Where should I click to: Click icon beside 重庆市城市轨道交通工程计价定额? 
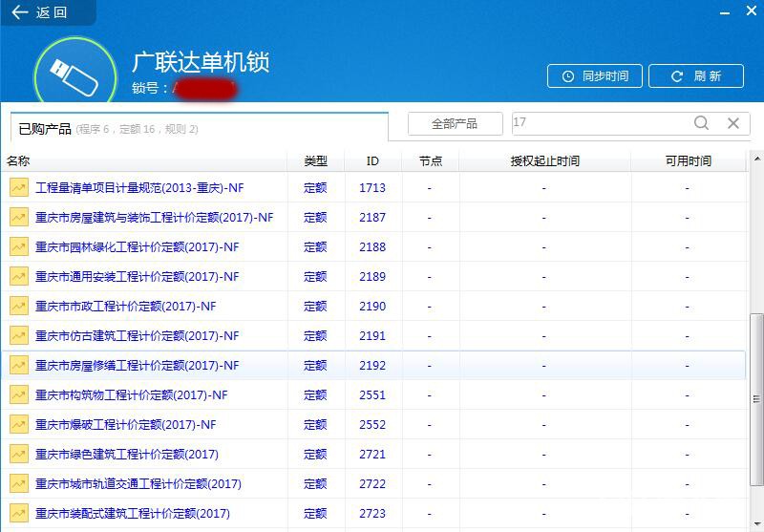[19, 484]
